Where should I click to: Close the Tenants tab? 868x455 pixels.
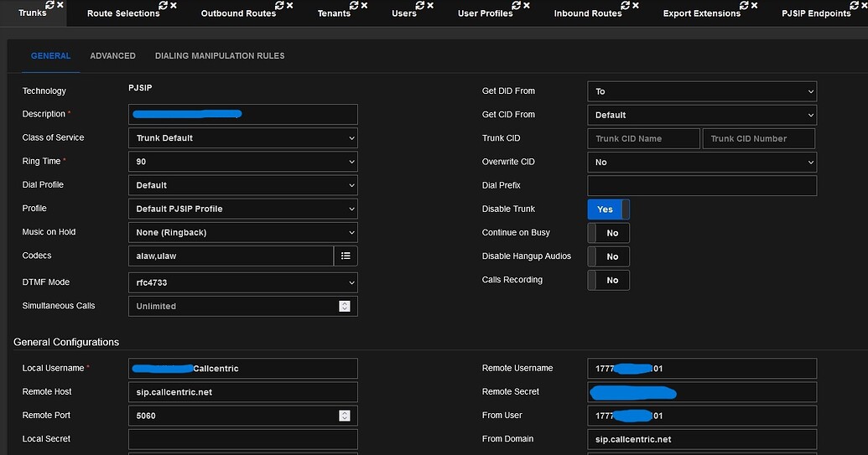tap(364, 6)
